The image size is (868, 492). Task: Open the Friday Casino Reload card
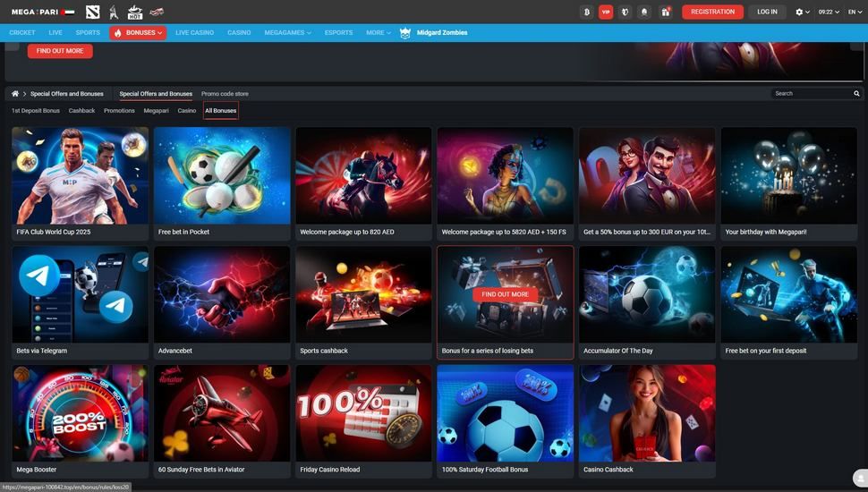(363, 421)
